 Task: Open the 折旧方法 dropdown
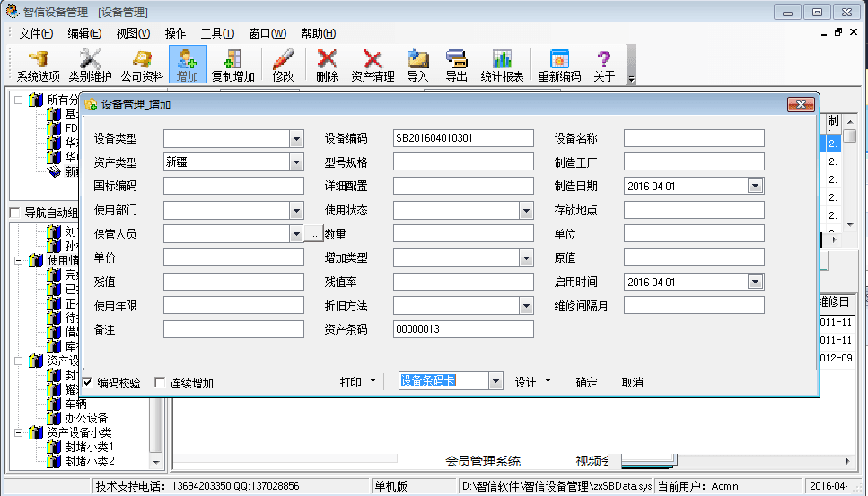(x=527, y=306)
